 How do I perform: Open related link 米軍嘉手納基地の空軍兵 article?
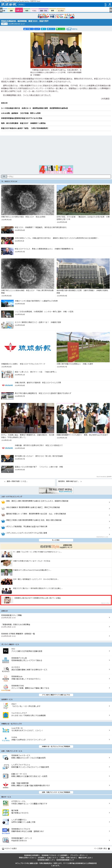[22, 118]
